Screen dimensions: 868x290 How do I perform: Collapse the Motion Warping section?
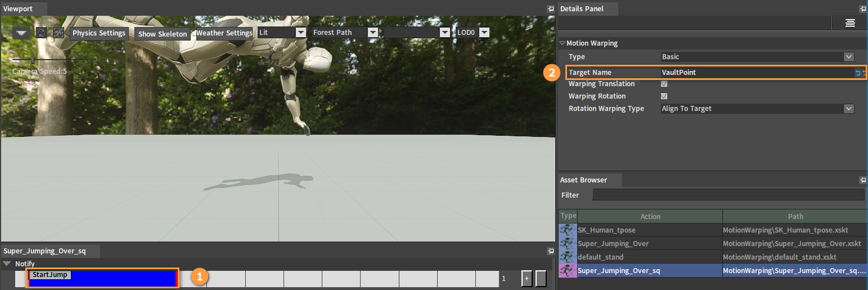[562, 43]
